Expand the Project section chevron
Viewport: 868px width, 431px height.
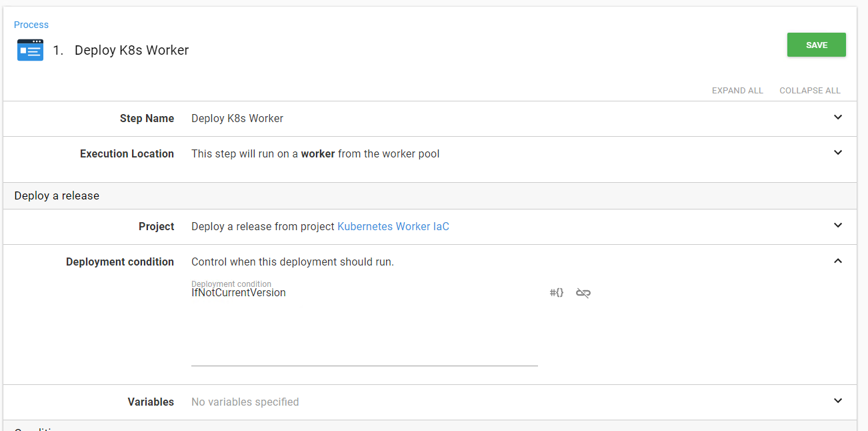click(x=838, y=226)
